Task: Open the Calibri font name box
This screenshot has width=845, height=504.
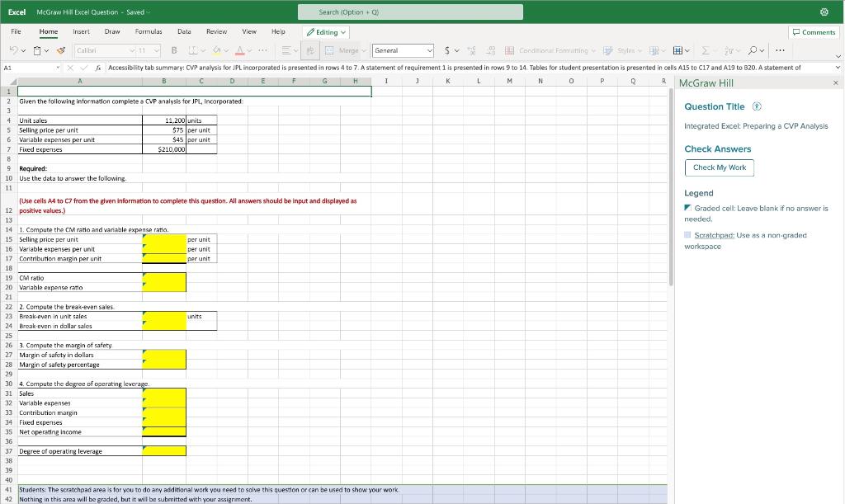Action: [x=105, y=50]
